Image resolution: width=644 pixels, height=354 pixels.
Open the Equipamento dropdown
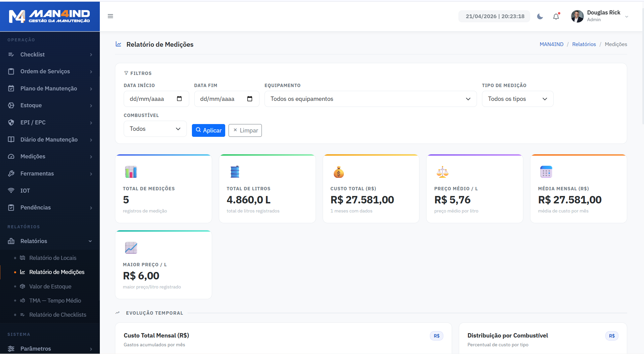370,99
